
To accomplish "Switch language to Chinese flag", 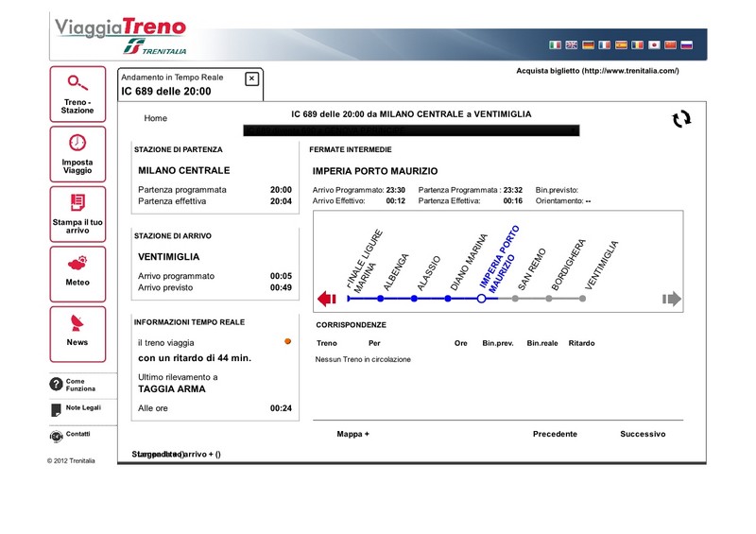I will pyautogui.click(x=670, y=44).
